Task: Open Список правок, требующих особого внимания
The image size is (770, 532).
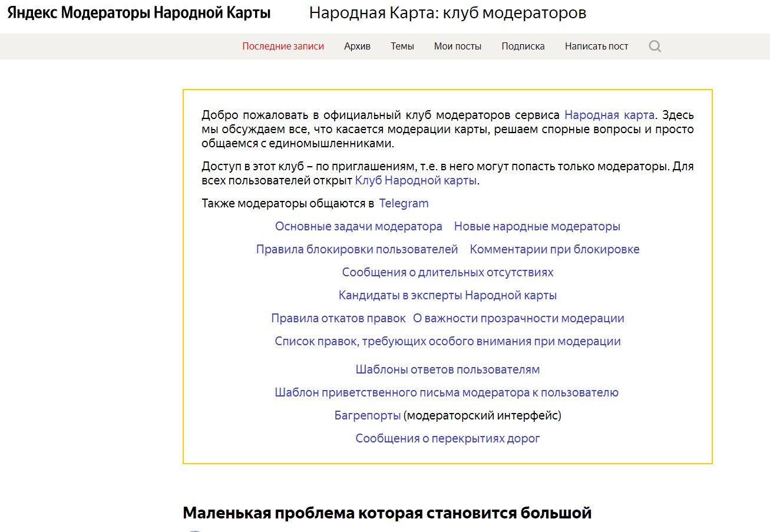Action: click(448, 341)
